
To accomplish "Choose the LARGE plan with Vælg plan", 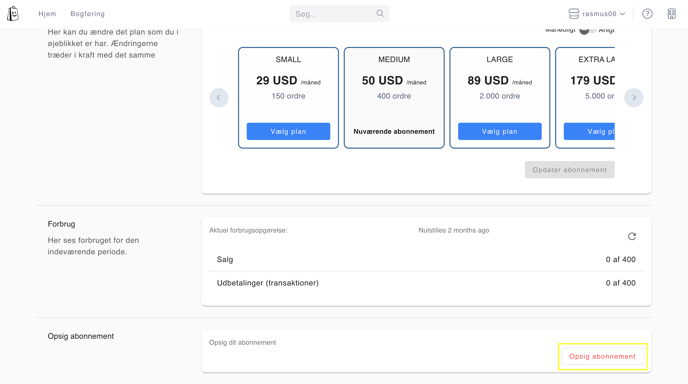I will pos(500,131).
